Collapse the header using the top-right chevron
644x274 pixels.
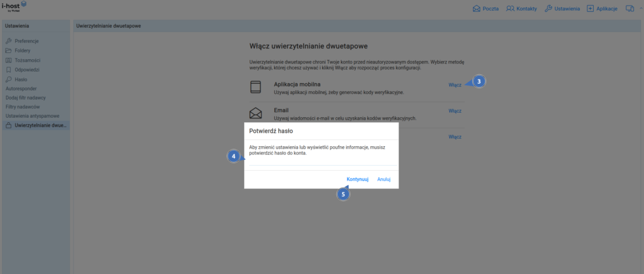pos(640,9)
